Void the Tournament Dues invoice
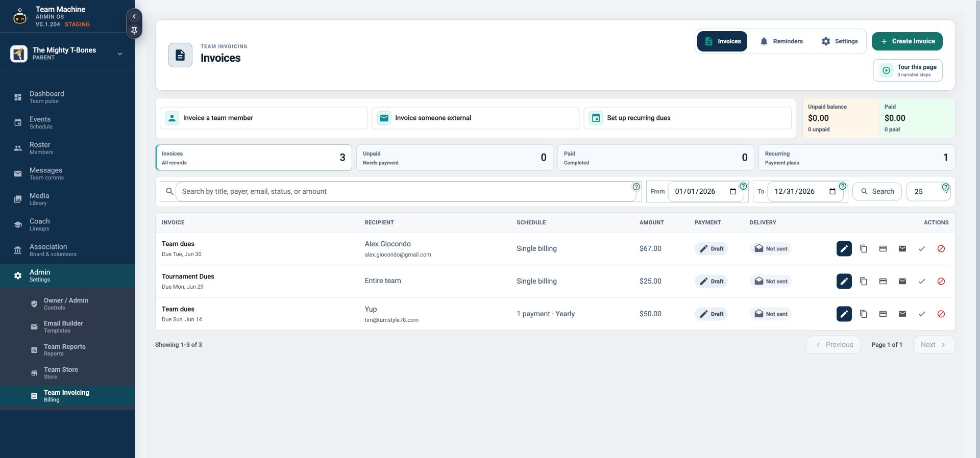 click(x=941, y=281)
